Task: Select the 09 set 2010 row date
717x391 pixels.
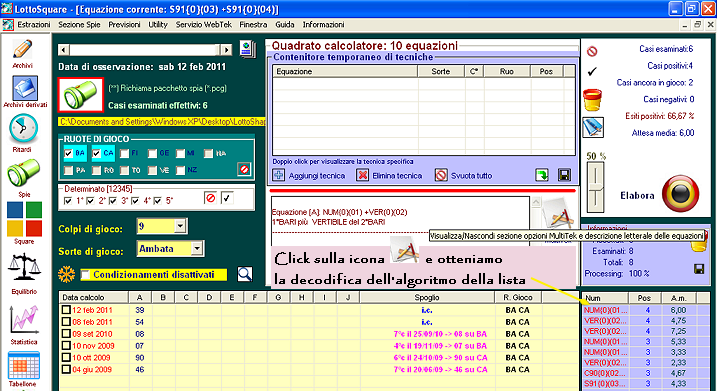Action: pos(92,334)
